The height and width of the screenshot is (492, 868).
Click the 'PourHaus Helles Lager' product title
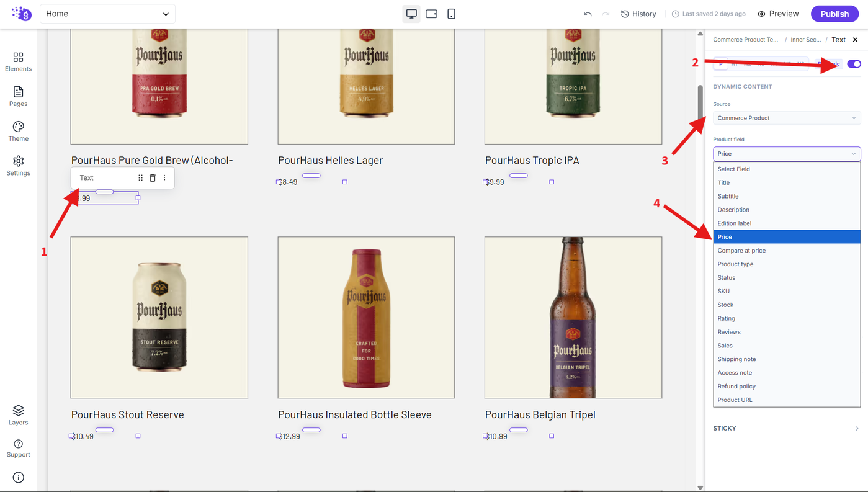(331, 160)
